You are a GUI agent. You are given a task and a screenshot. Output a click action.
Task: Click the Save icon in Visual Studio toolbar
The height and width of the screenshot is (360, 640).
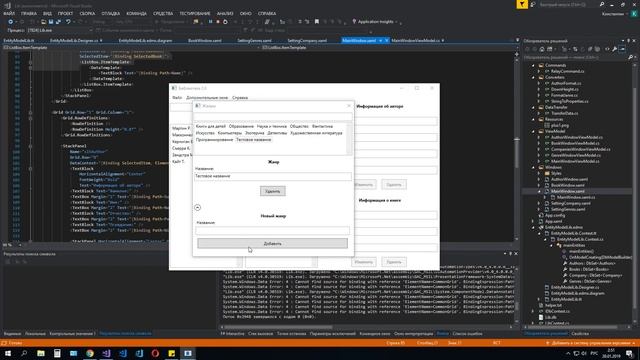(51, 22)
